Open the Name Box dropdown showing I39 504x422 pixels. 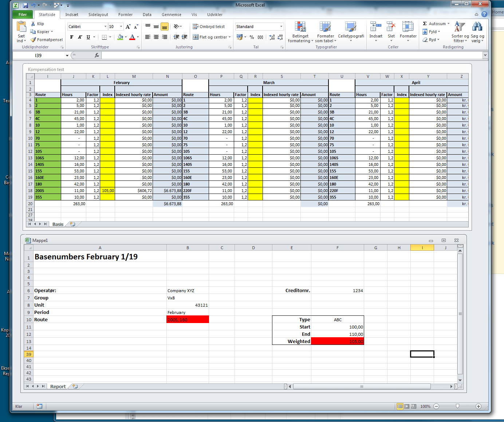(x=67, y=55)
